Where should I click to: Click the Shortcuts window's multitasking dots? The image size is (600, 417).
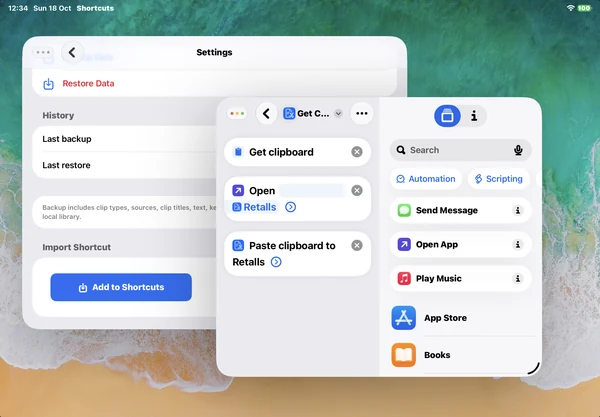coord(237,114)
